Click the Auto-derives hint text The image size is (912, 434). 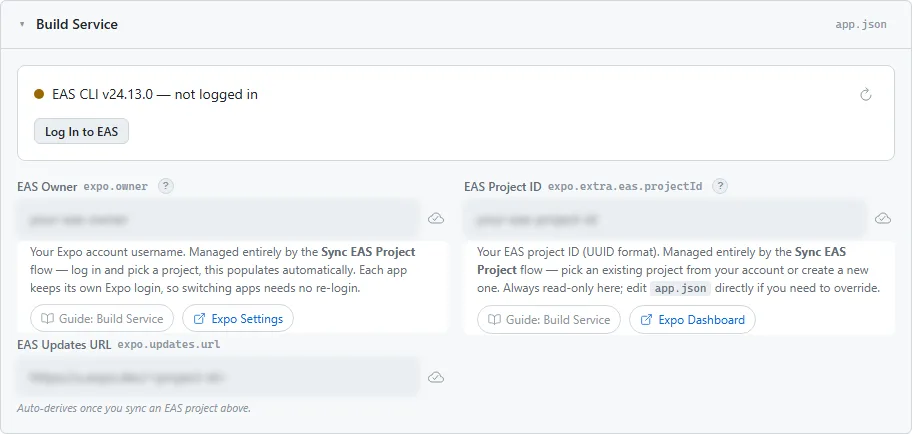point(134,408)
